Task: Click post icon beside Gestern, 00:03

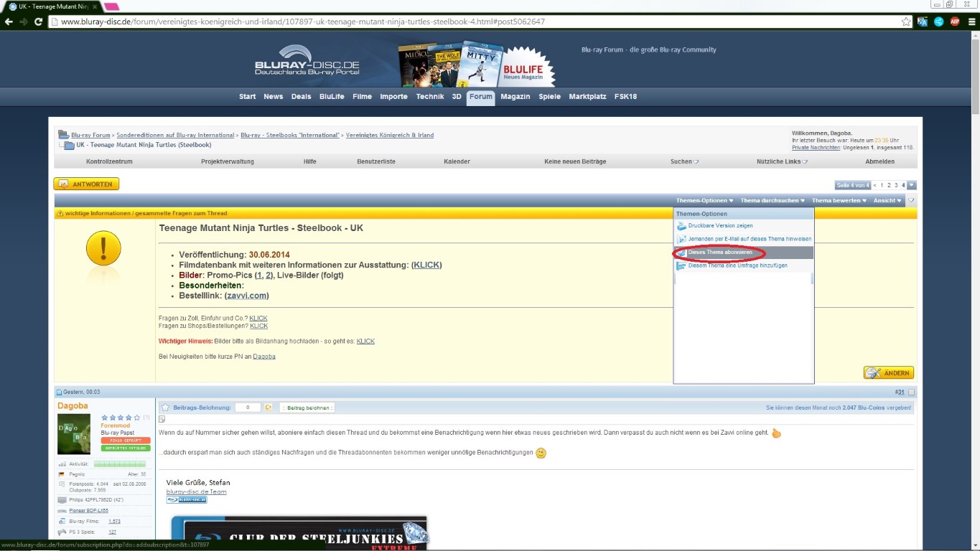Action: coord(60,392)
